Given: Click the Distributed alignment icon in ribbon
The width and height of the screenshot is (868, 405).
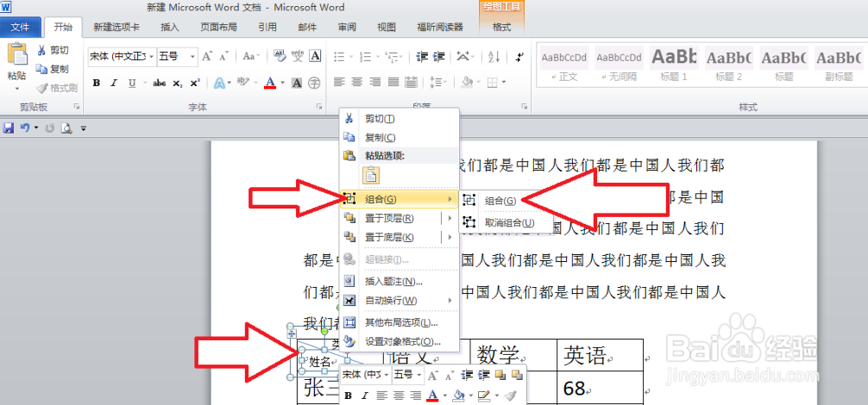Looking at the screenshot, I should (411, 82).
